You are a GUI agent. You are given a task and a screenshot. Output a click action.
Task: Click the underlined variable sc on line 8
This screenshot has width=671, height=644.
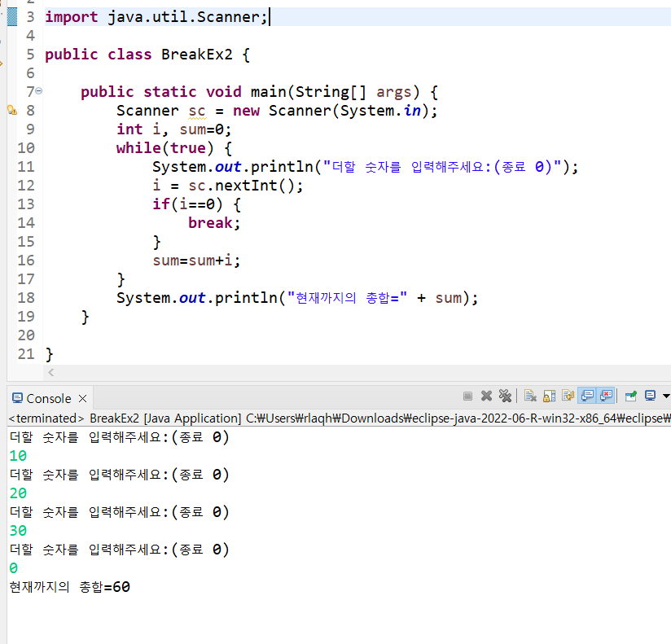(x=197, y=112)
